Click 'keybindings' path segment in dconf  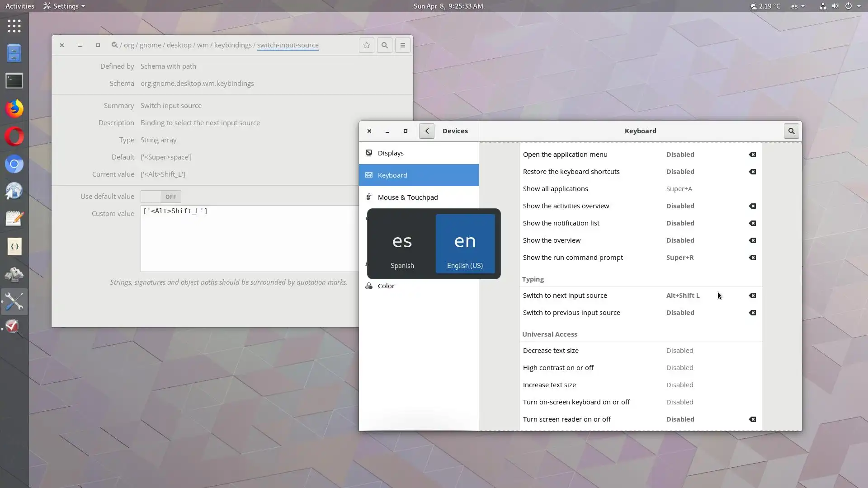click(x=232, y=45)
